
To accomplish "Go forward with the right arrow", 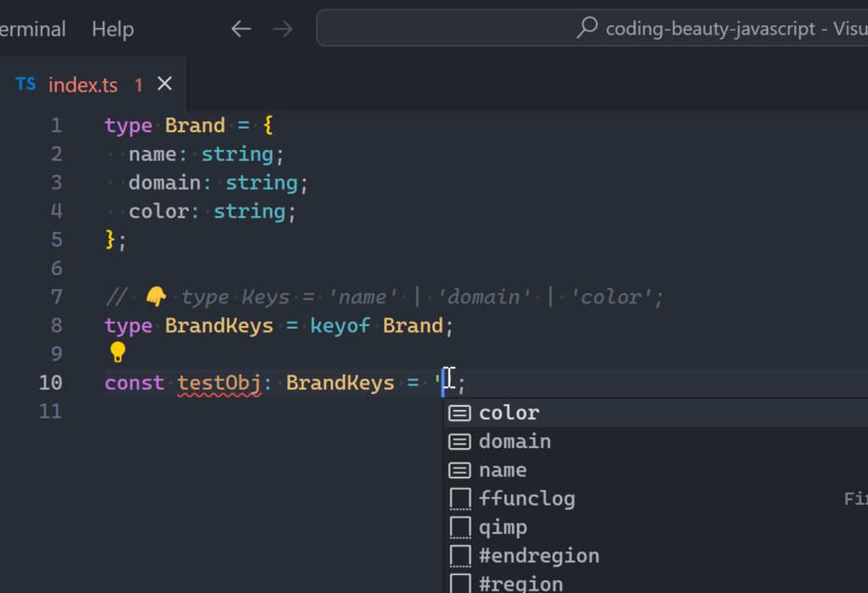I will click(282, 29).
